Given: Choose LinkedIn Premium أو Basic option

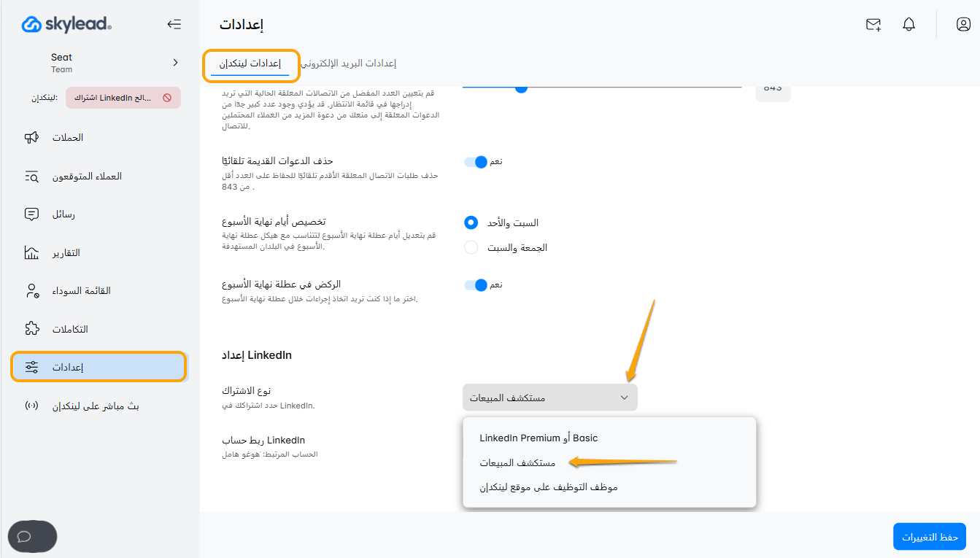Looking at the screenshot, I should pyautogui.click(x=539, y=438).
